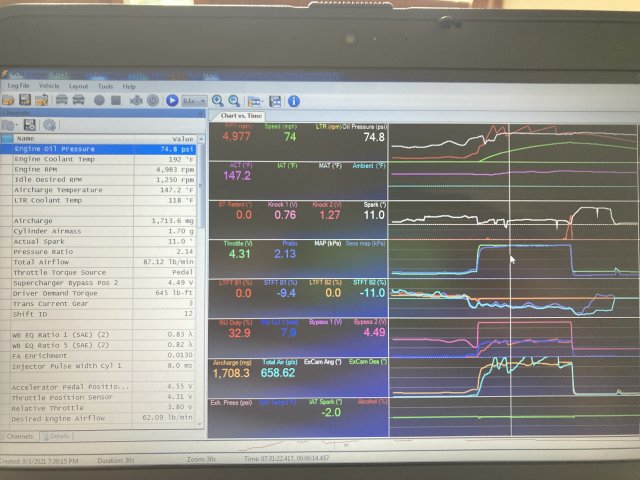Click the channels panel gear settings icon

[x=49, y=125]
